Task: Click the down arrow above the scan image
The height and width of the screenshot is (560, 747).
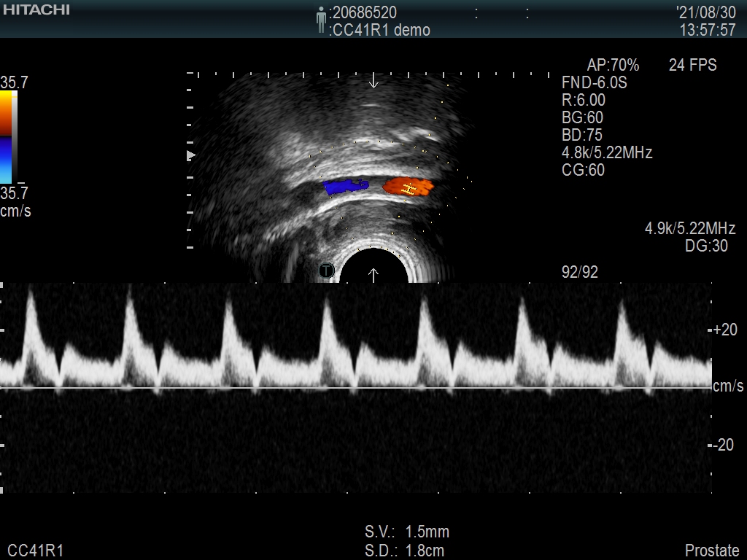Action: coord(373,80)
